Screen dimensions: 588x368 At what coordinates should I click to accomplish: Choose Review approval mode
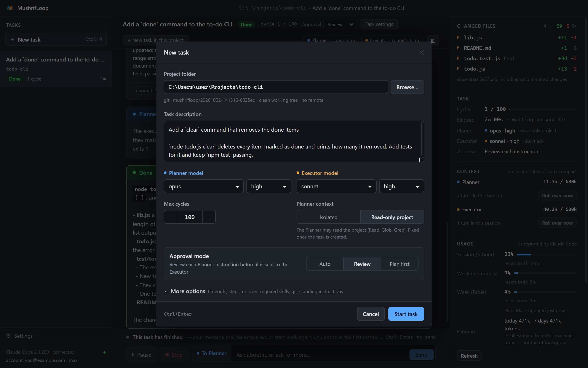(362, 264)
